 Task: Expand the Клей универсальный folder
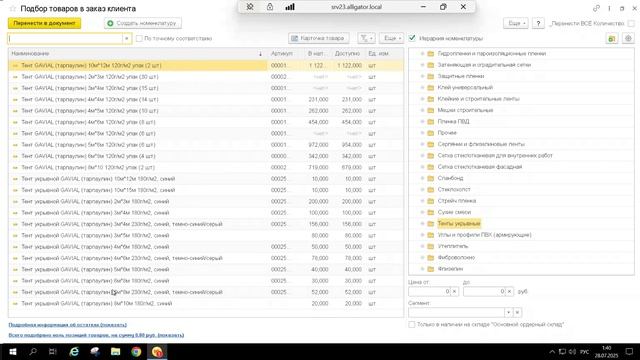422,88
